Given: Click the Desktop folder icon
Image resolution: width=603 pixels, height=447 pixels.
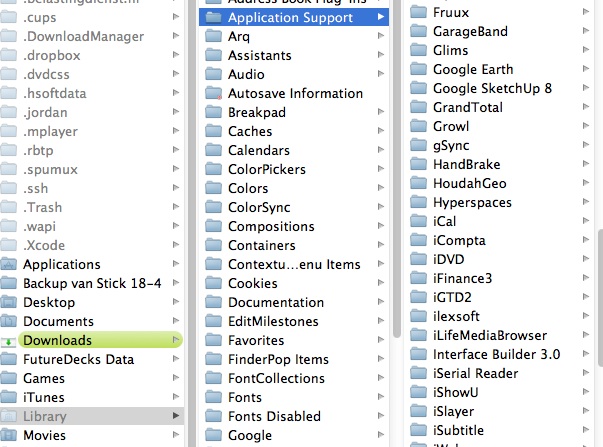Looking at the screenshot, I should 8,302.
